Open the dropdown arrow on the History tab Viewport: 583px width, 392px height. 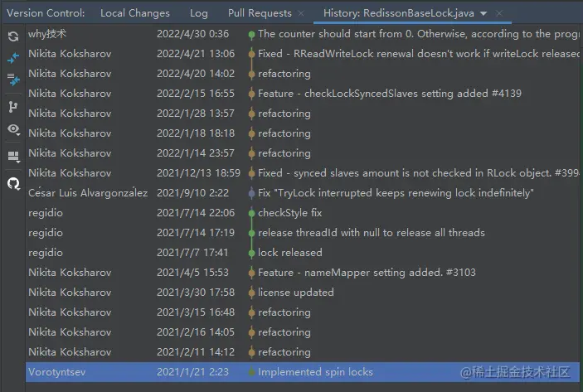[x=483, y=13]
